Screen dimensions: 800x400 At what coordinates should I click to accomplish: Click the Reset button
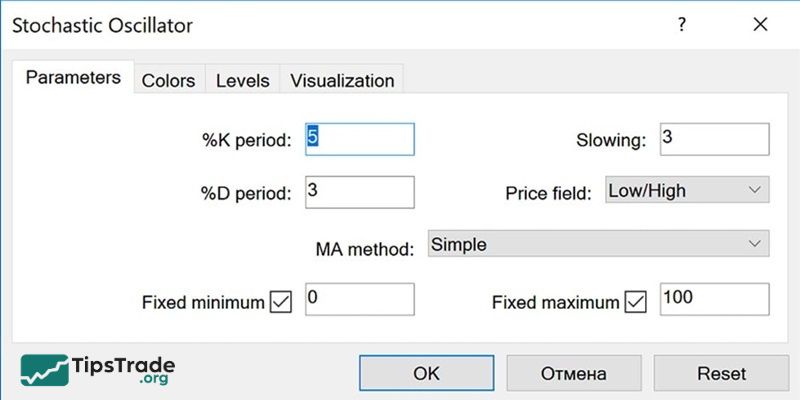click(x=721, y=373)
